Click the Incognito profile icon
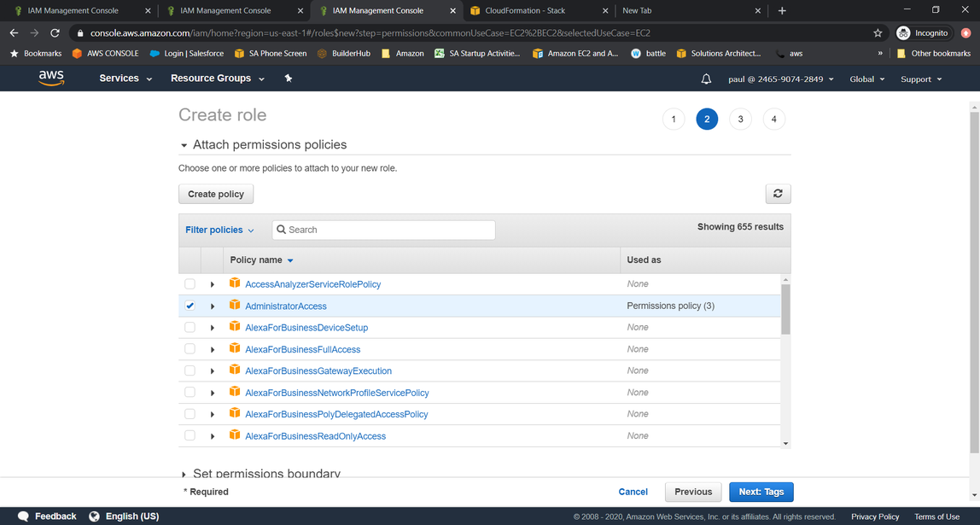Screen dimensions: 980x525 [x=903, y=33]
